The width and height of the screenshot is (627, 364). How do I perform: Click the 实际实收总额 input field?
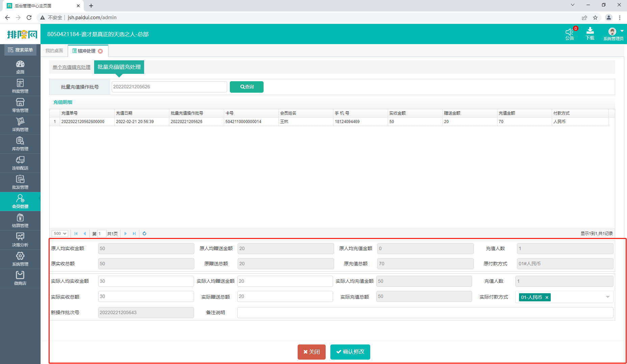[146, 296]
